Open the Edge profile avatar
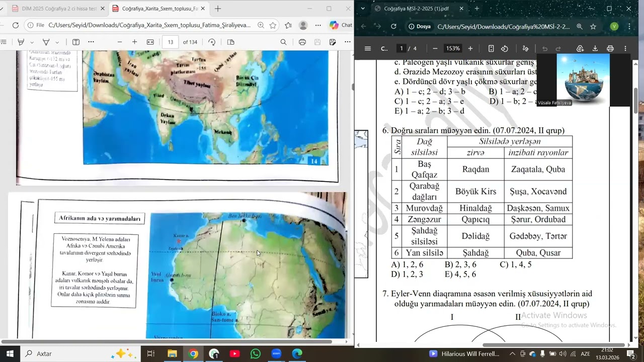Screen dimensions: 644x362 (x=303, y=25)
